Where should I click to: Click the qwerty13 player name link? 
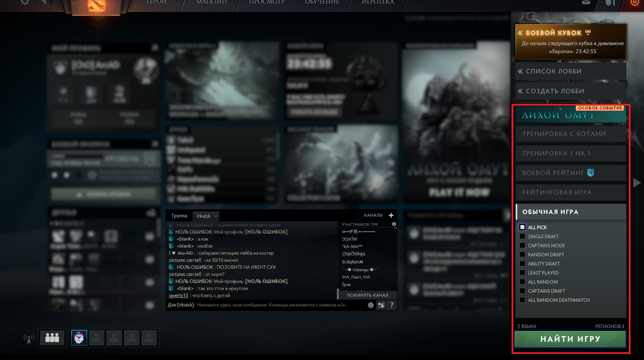179,295
